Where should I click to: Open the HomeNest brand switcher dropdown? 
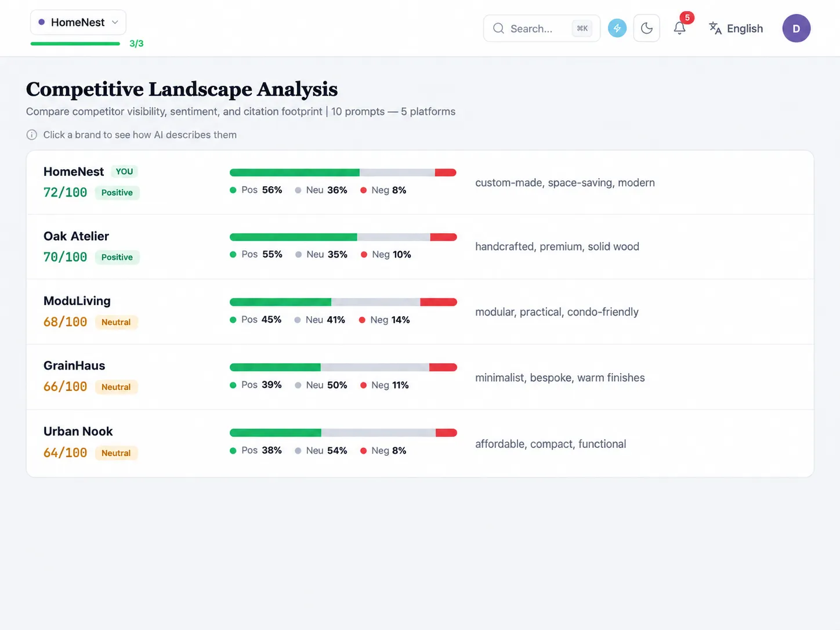pyautogui.click(x=78, y=22)
